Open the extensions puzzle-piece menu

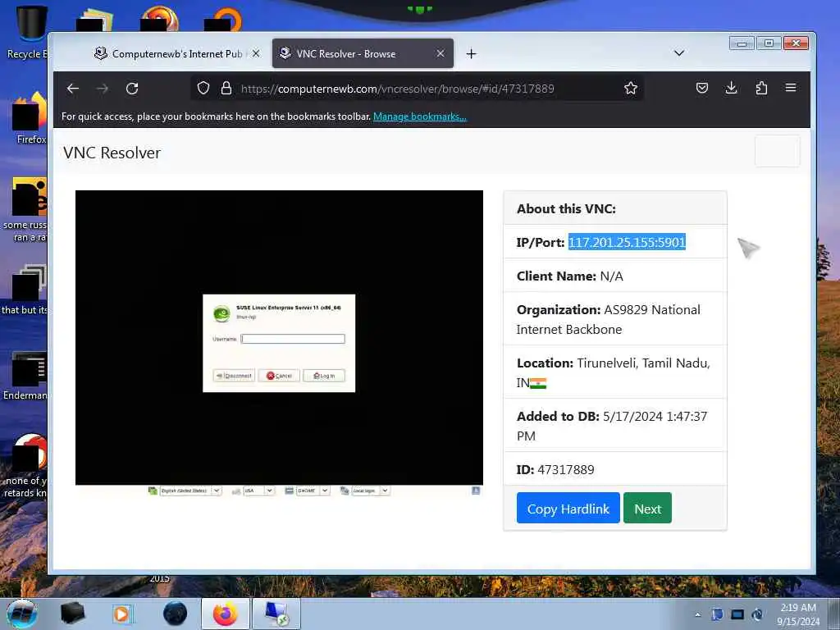(x=761, y=88)
